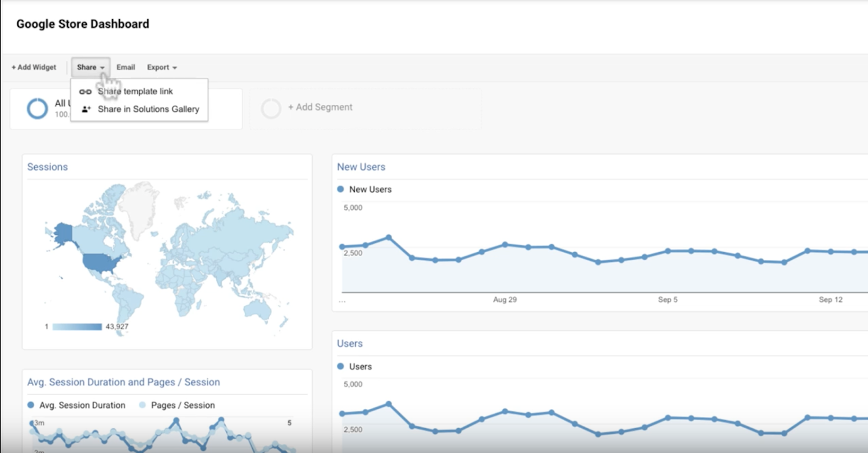Choose Share template link
This screenshot has width=868, height=453.
coord(139,91)
